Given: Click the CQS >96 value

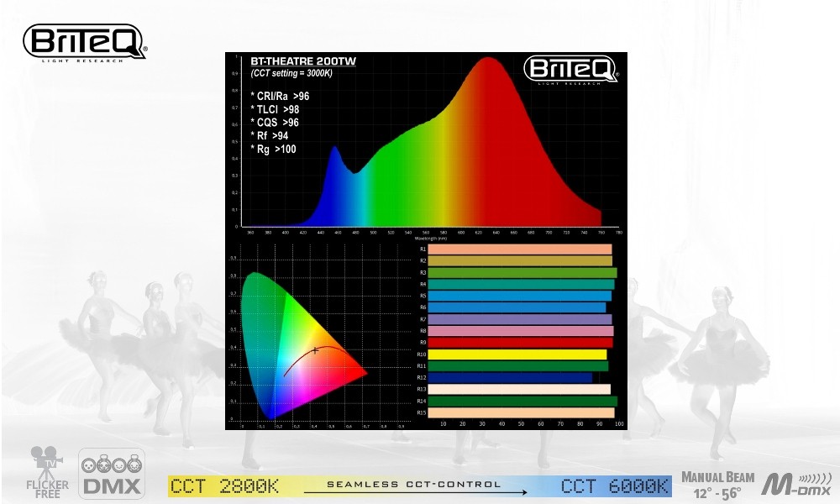Looking at the screenshot, I should tap(275, 123).
